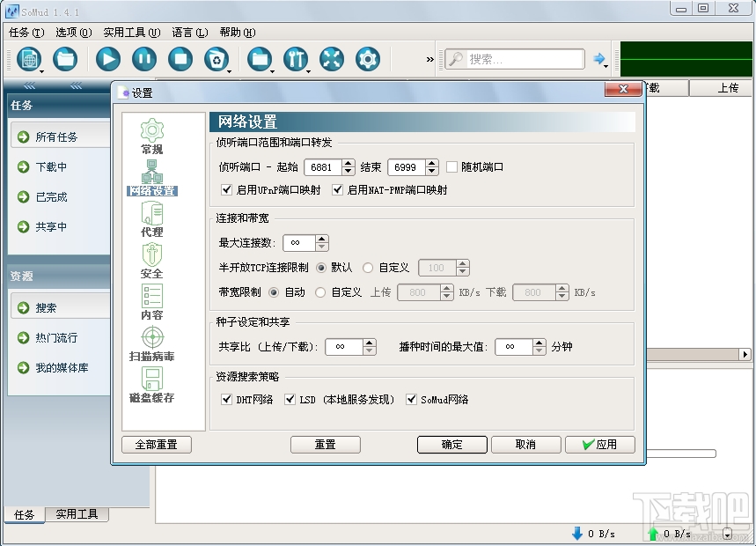Screen dimensions: 756x546
Task: Open the 扫描病毒 virus scan category
Action: (x=152, y=344)
